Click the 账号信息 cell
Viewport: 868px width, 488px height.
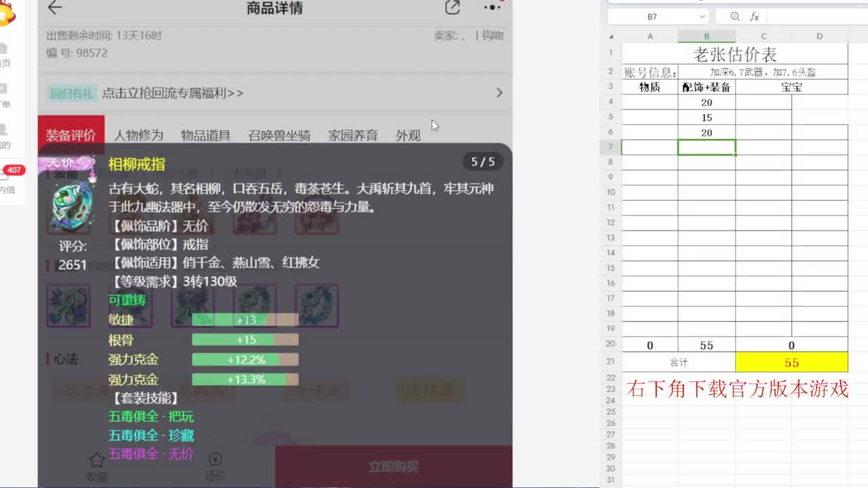650,73
